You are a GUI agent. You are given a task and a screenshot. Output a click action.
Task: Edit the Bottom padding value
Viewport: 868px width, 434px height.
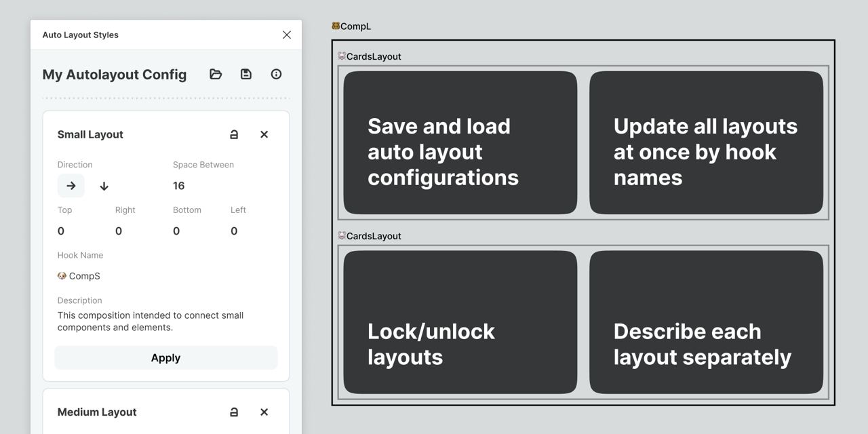(176, 231)
